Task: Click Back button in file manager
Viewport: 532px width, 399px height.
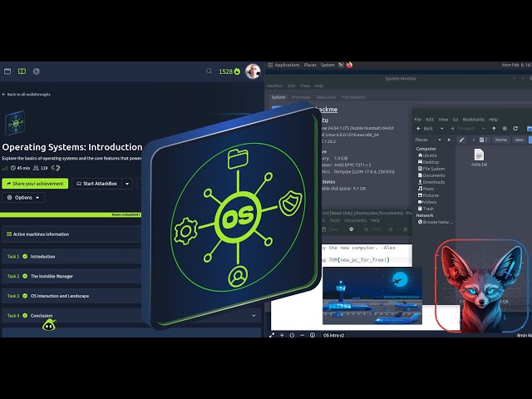Action: pos(425,129)
